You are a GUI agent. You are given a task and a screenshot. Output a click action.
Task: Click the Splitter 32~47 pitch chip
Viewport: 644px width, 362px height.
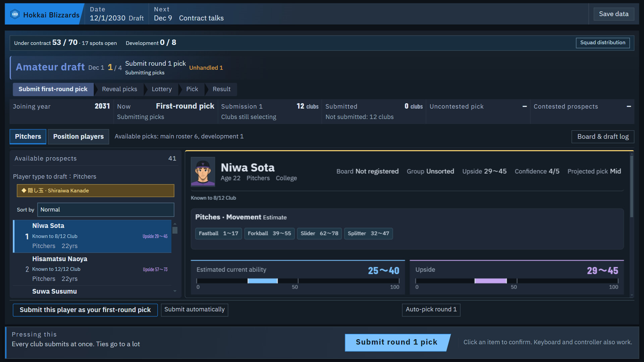pos(368,233)
